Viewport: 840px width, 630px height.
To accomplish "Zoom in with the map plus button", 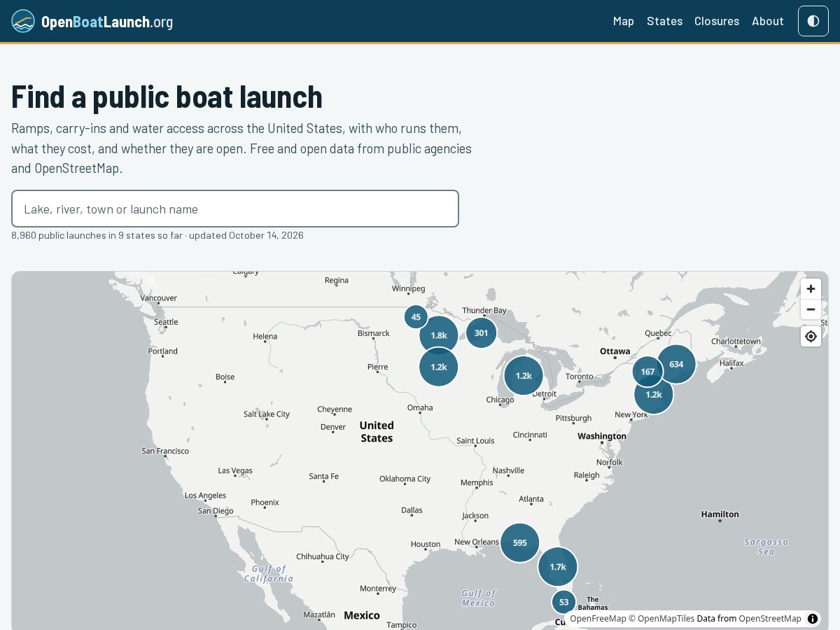I will (x=811, y=289).
